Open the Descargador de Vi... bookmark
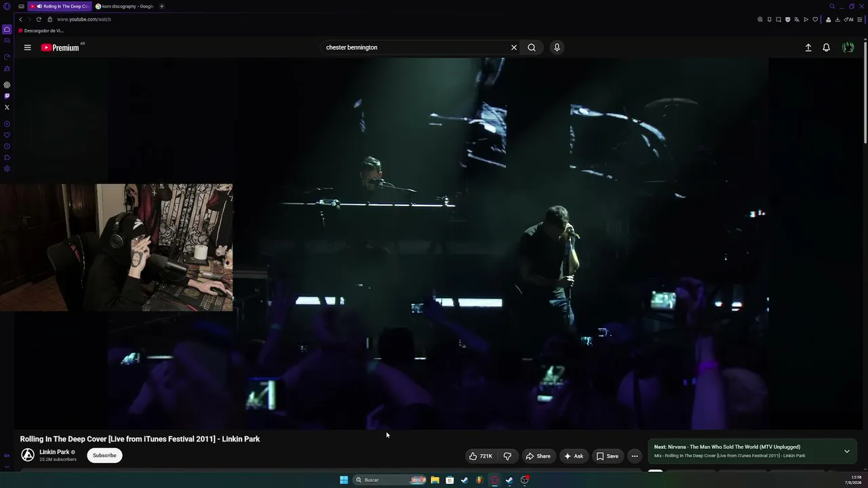 [x=41, y=30]
